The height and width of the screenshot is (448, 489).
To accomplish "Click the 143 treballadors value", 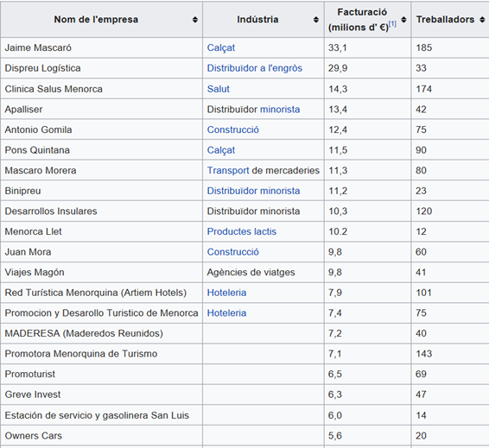I will point(424,354).
